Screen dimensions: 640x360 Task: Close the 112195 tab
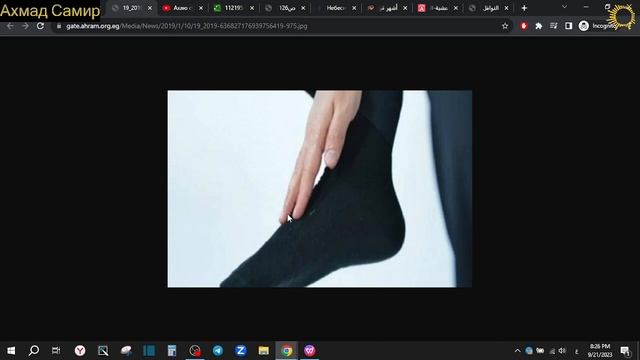coord(252,8)
